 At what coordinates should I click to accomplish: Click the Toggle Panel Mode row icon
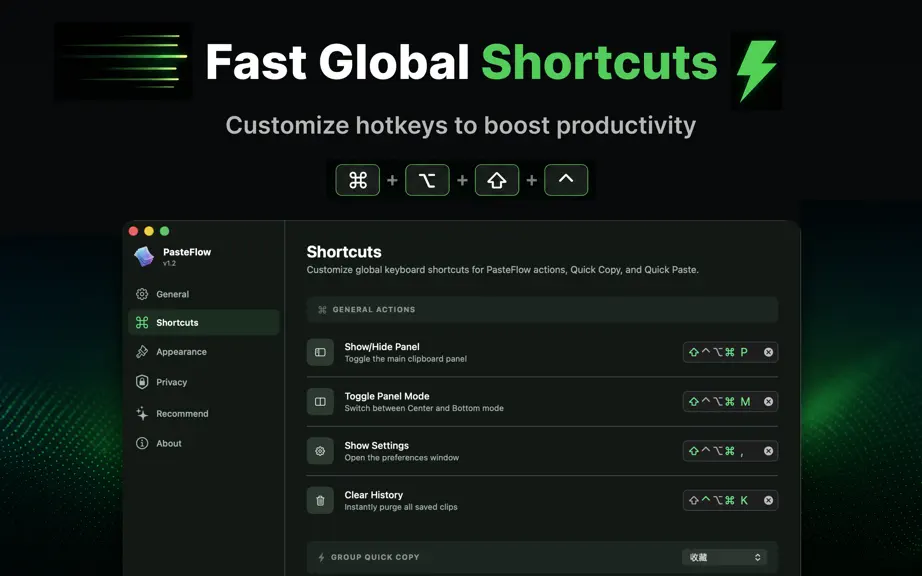tap(320, 401)
